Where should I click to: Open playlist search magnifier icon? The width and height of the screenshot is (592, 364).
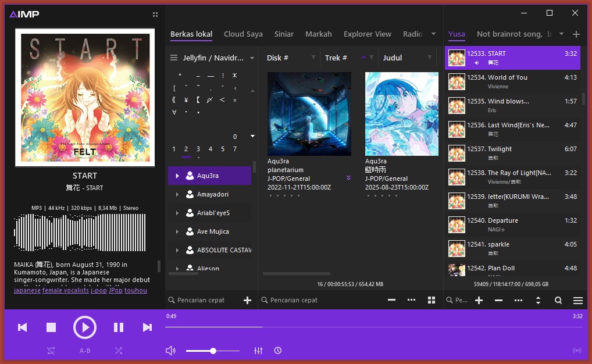point(558,301)
